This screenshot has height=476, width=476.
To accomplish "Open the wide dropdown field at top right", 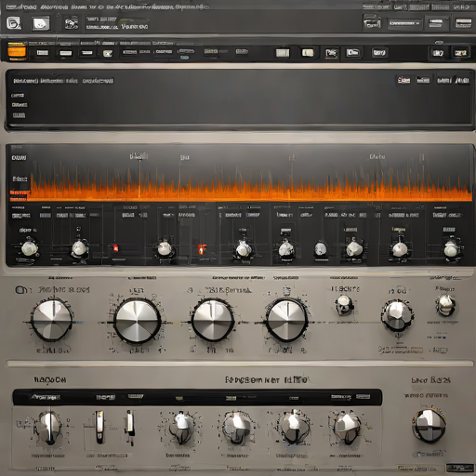I will (404, 23).
